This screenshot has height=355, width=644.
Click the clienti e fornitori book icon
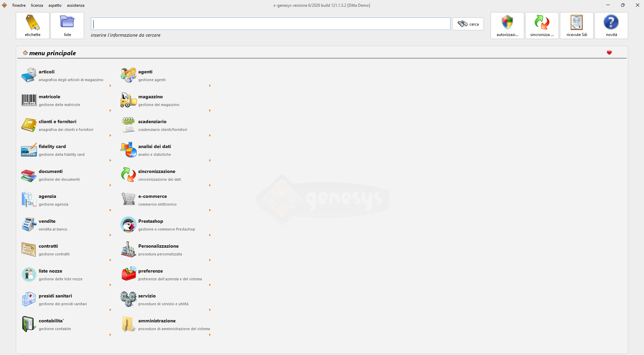(x=29, y=125)
